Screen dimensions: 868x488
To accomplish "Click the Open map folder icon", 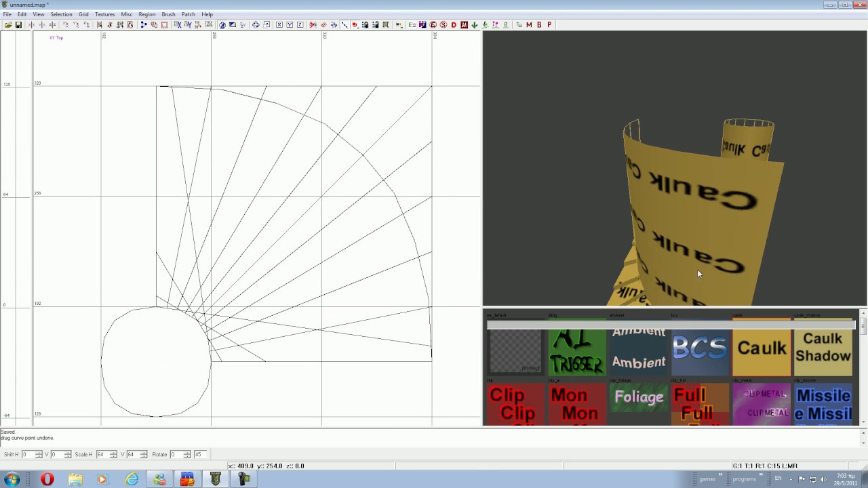I will pyautogui.click(x=8, y=25).
